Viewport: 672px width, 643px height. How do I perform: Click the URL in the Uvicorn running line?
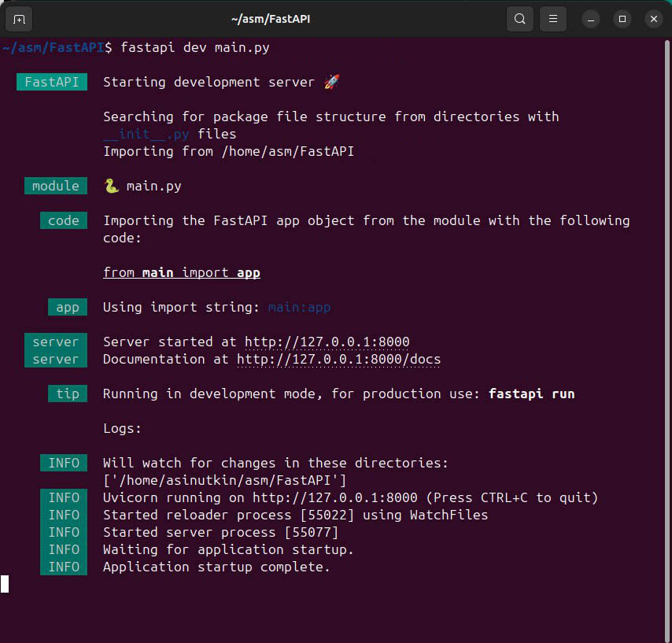(334, 497)
